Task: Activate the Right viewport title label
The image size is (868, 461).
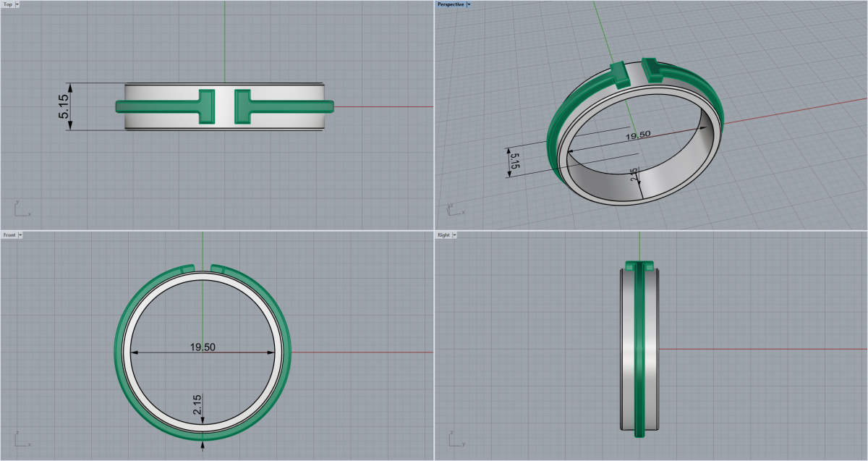Action: pos(443,235)
